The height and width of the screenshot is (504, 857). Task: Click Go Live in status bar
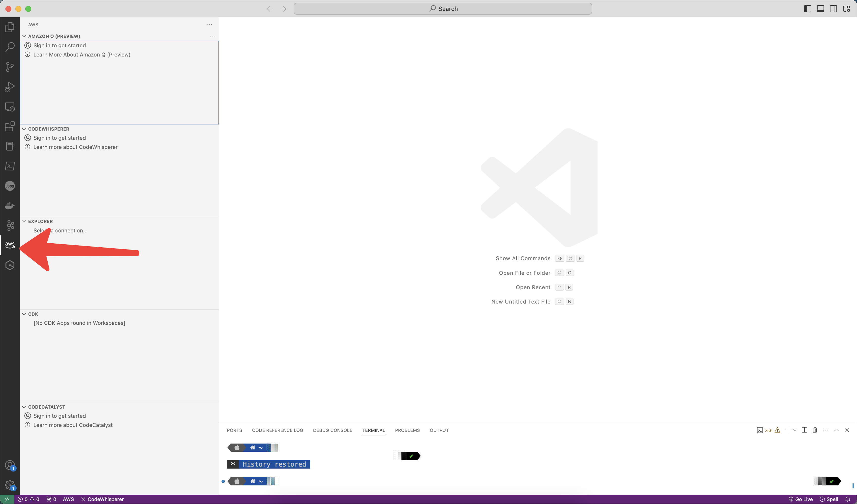coord(800,499)
